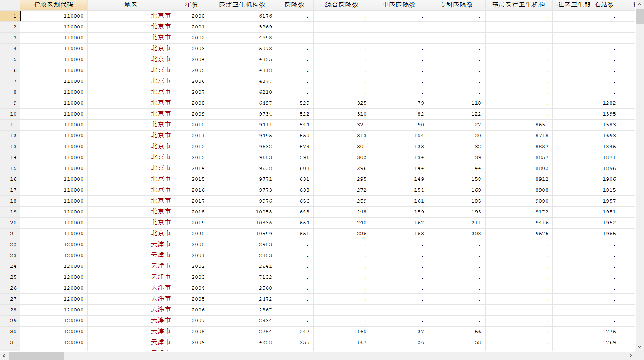644x360 pixels.
Task: Select the 医疗卫生机构数 column header
Action: [243, 5]
